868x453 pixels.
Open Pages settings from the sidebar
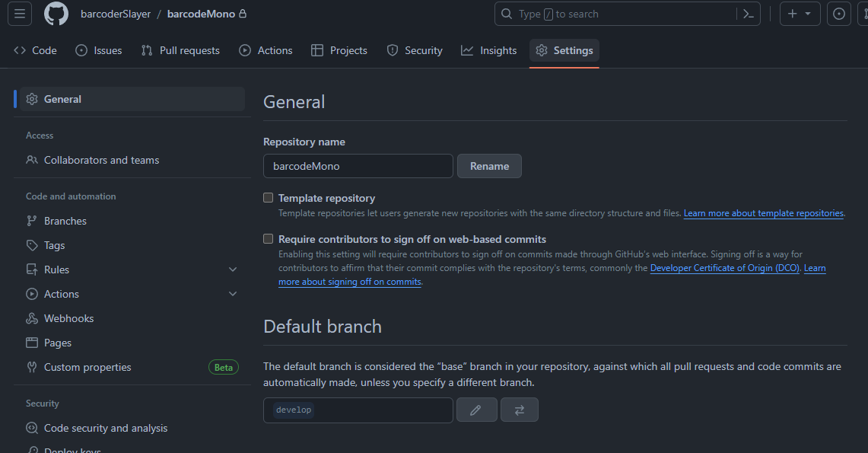pyautogui.click(x=57, y=343)
